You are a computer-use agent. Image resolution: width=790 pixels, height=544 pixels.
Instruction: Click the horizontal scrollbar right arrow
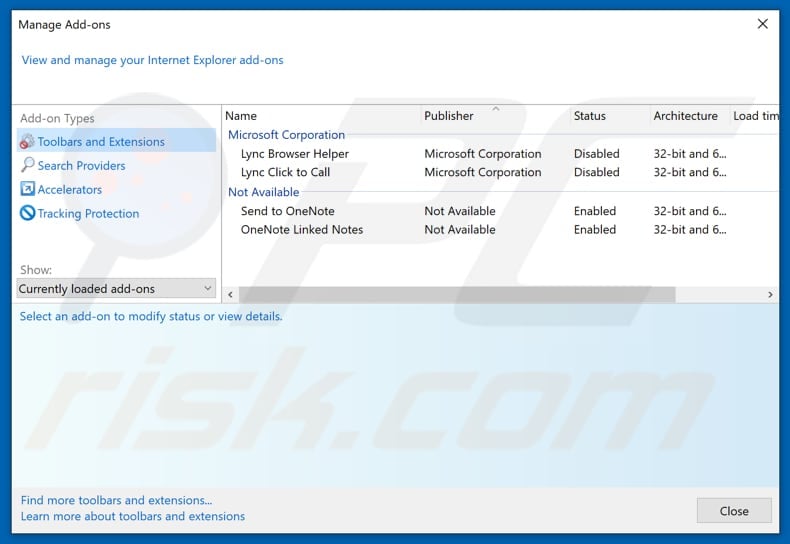click(x=770, y=295)
